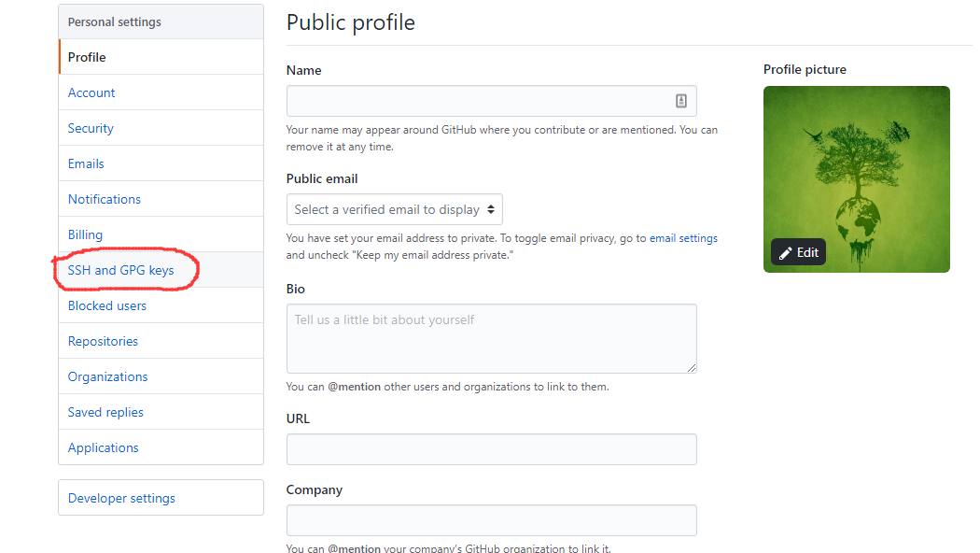This screenshot has height=553, width=980.
Task: Open the Saved replies page
Action: (105, 412)
